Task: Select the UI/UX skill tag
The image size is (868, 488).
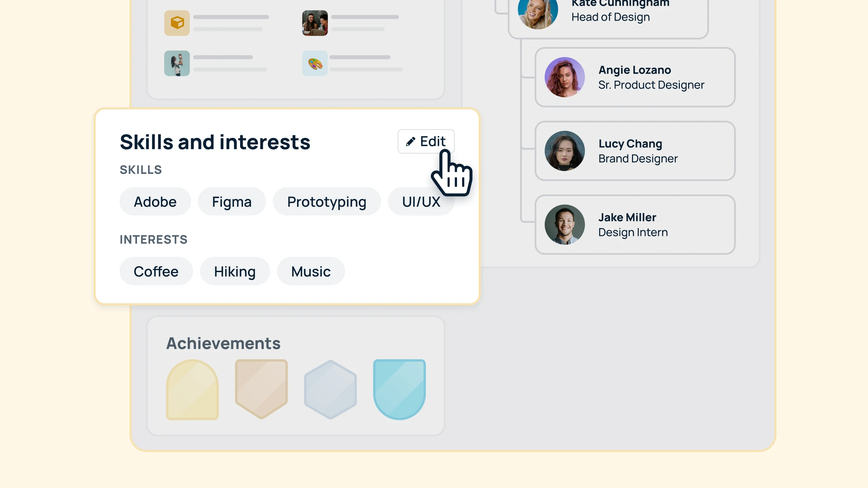Action: click(x=421, y=201)
